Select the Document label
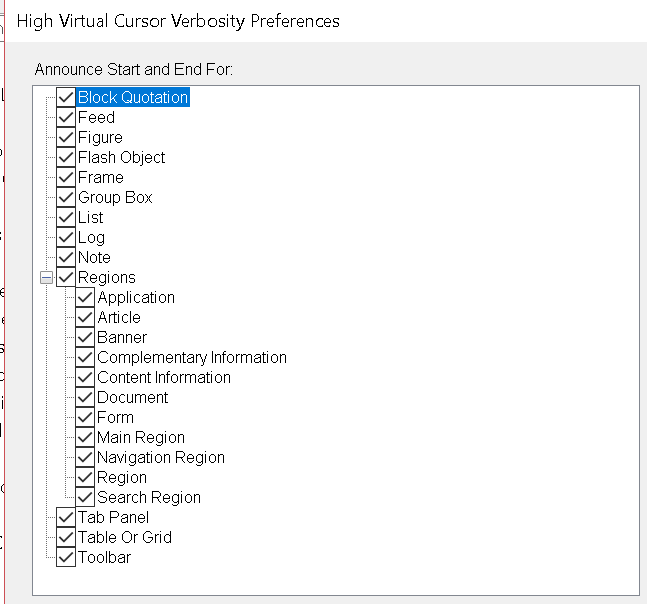Viewport: 647px width, 604px height. 132,398
